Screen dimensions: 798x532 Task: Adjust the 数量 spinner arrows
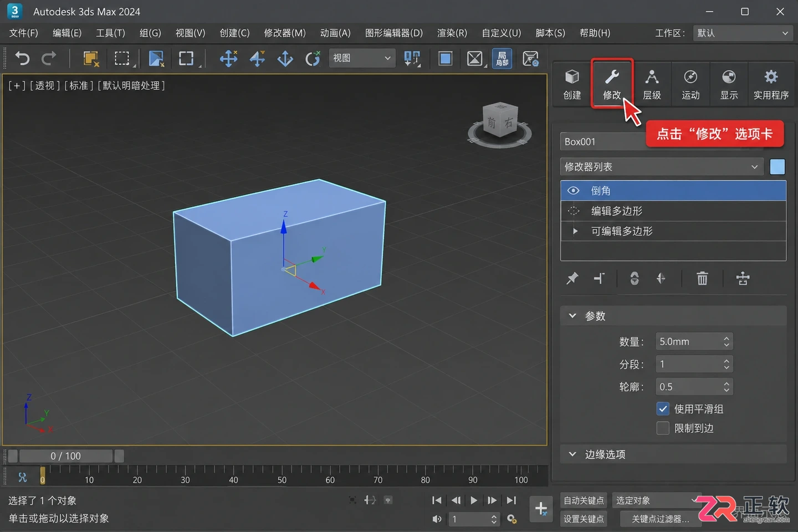(x=727, y=342)
